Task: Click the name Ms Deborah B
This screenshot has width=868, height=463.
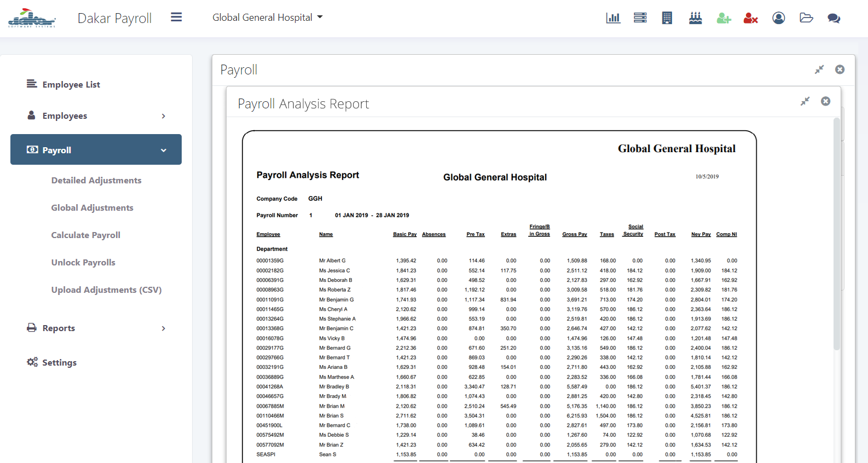Action: tap(335, 280)
